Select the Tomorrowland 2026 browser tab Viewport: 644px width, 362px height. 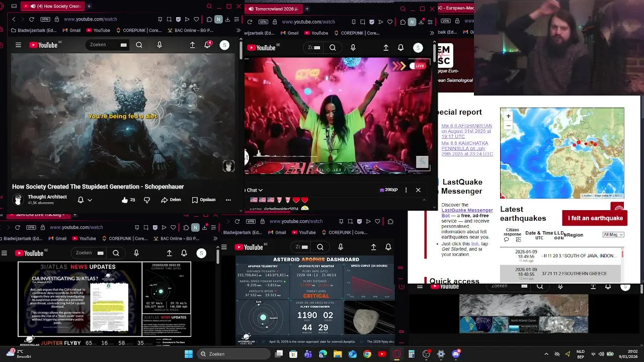click(x=275, y=9)
